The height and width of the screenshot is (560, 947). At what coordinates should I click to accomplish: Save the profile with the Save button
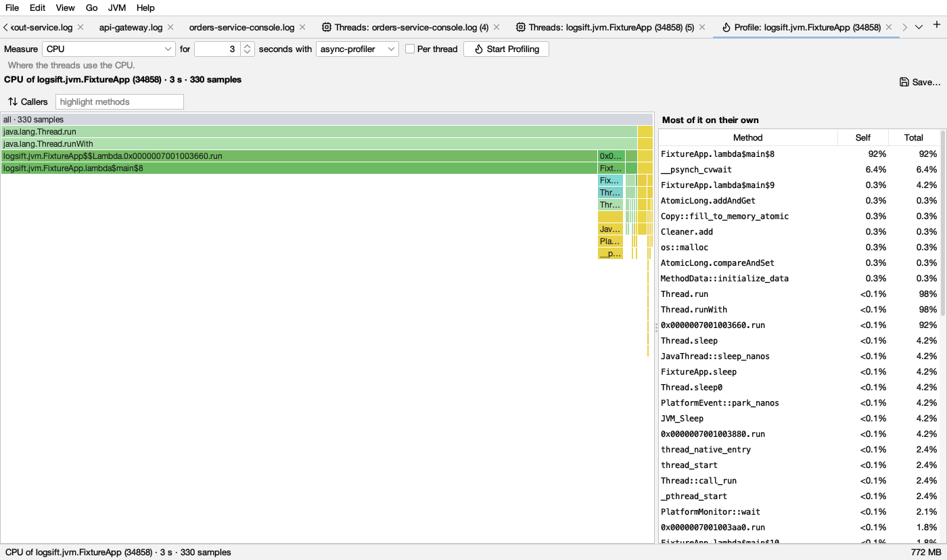[920, 82]
